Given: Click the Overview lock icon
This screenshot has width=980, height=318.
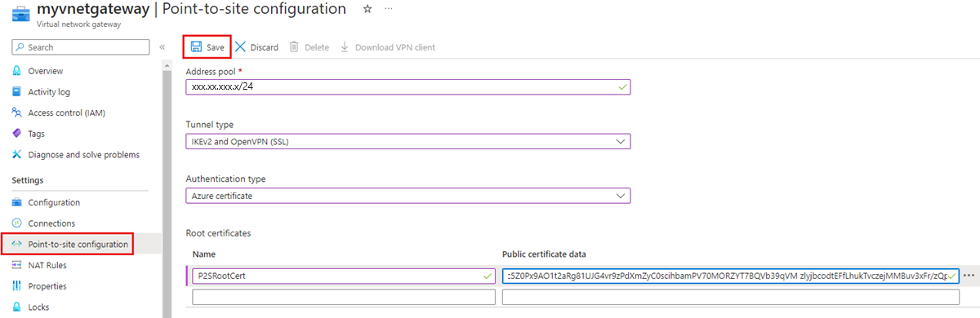Looking at the screenshot, I should coord(17,71).
